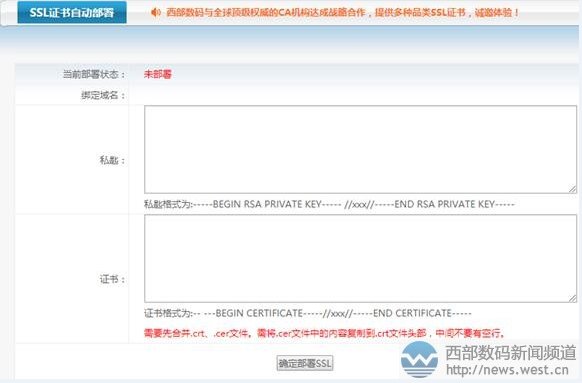582x383 pixels.
Task: Grab the certificate textarea resize handle
Action: tap(572, 298)
